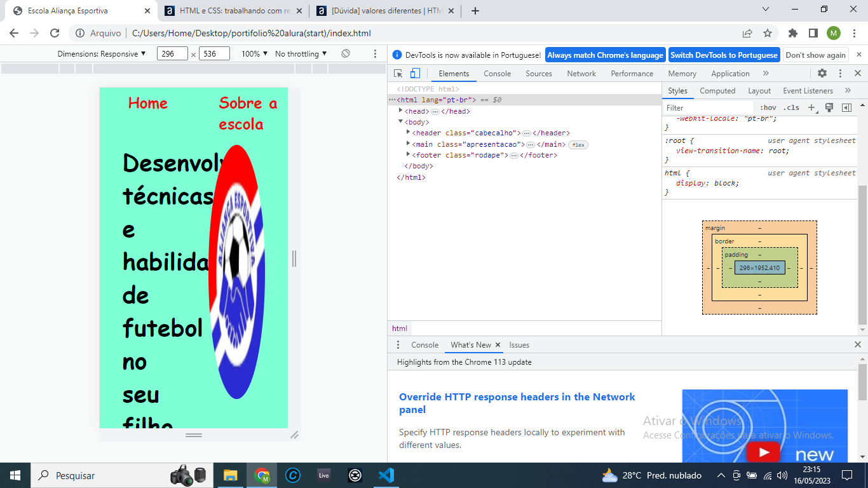Open the Event Listeners tab
868x488 pixels.
(808, 91)
